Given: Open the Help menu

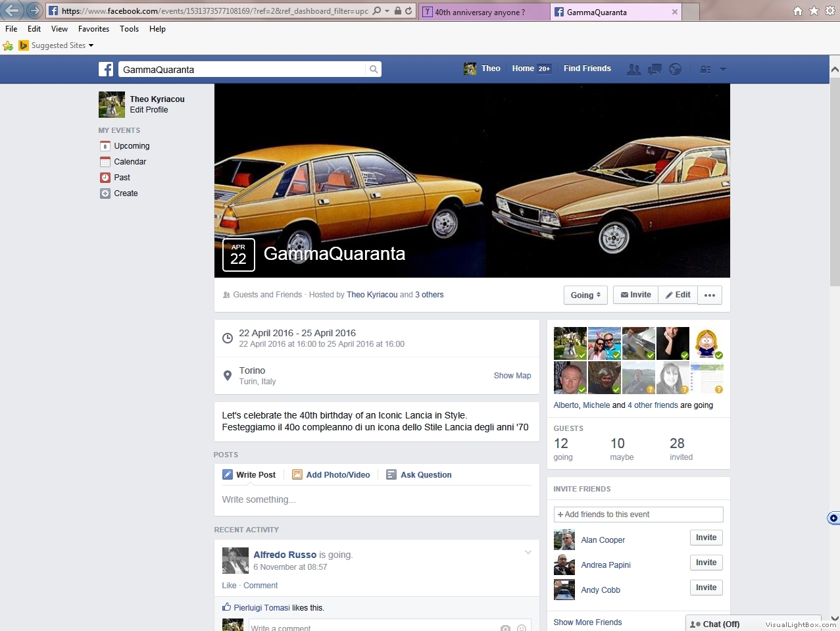Looking at the screenshot, I should [x=157, y=29].
